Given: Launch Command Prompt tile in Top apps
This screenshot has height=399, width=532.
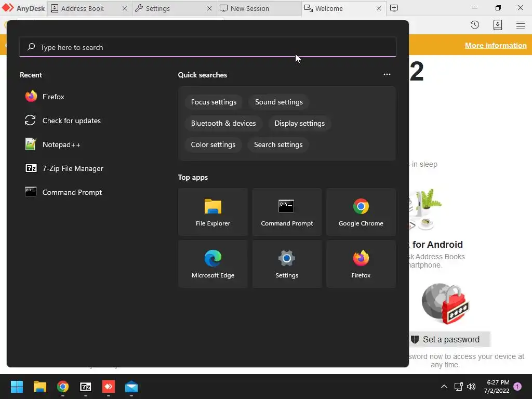Looking at the screenshot, I should (287, 212).
